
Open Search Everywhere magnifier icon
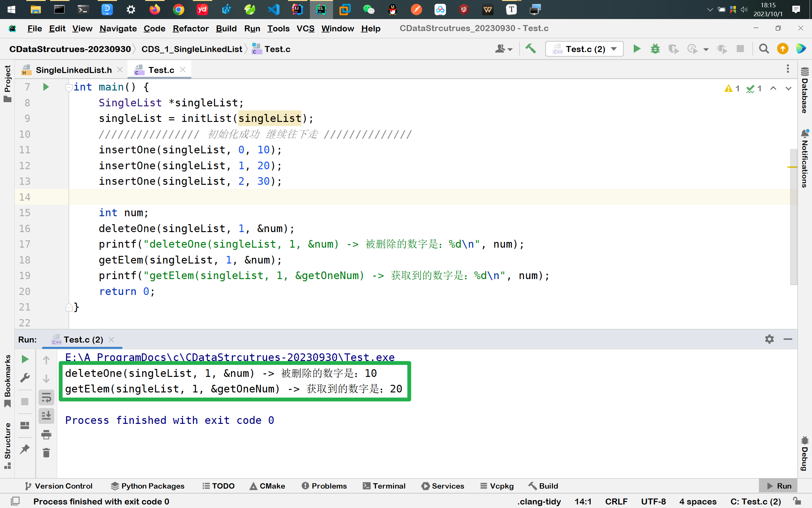[764, 49]
